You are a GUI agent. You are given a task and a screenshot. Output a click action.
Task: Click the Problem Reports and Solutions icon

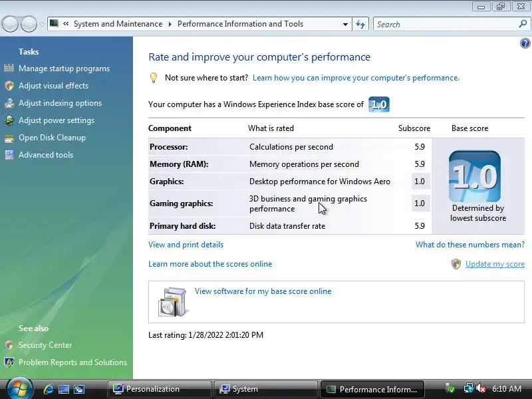click(9, 362)
